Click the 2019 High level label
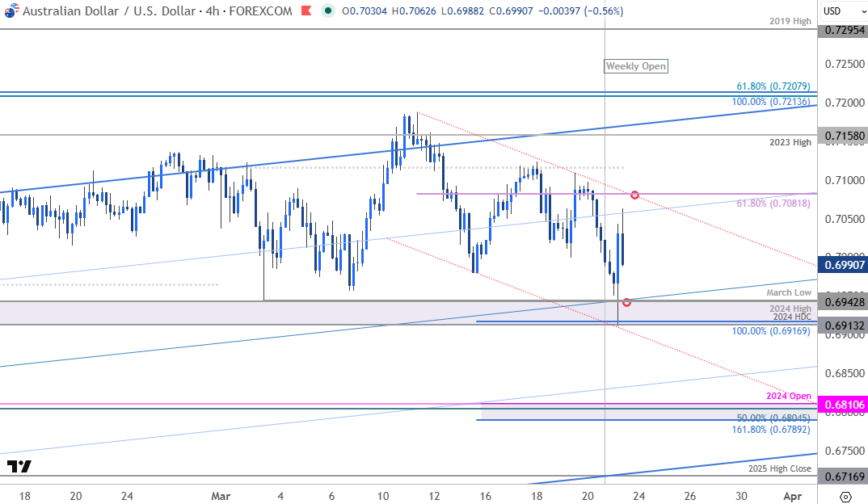This screenshot has height=504, width=868. (x=790, y=21)
